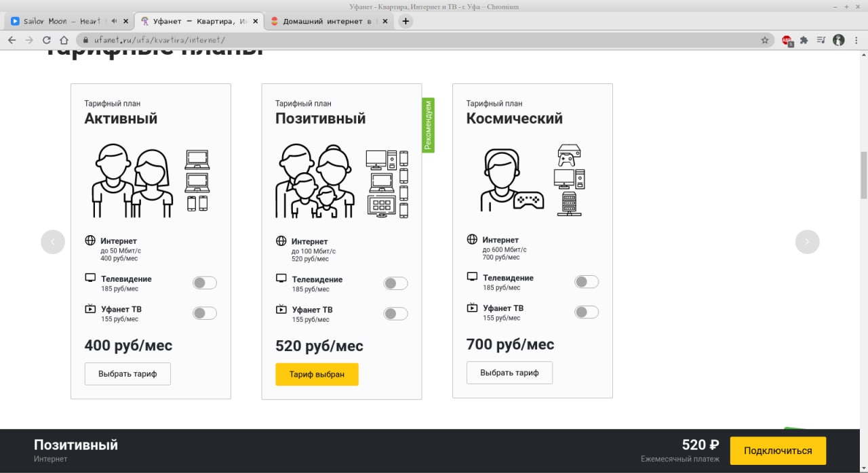This screenshot has width=868, height=473.
Task: Show next tariffs with right carousel arrow
Action: [807, 242]
